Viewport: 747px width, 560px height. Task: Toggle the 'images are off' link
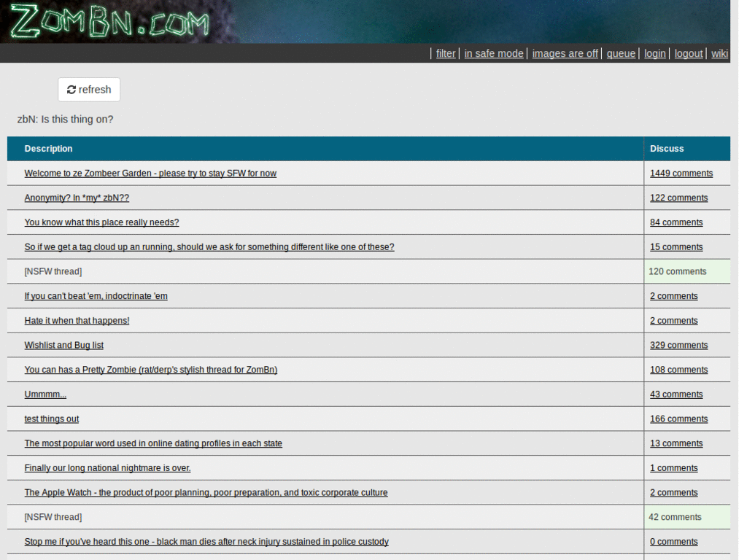point(565,53)
